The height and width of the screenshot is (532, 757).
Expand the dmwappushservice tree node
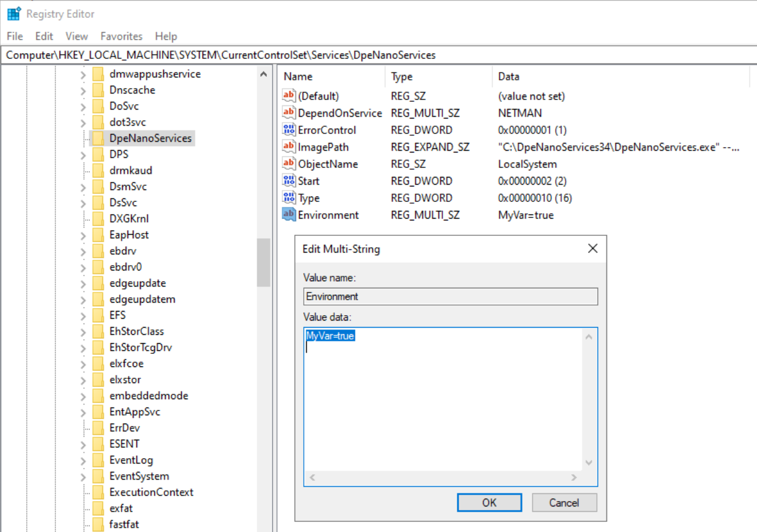click(83, 74)
